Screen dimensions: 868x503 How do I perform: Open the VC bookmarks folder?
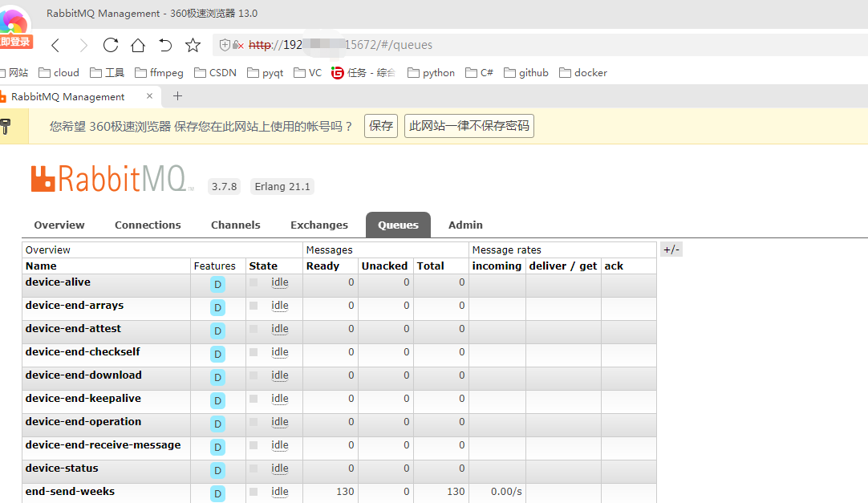point(308,72)
